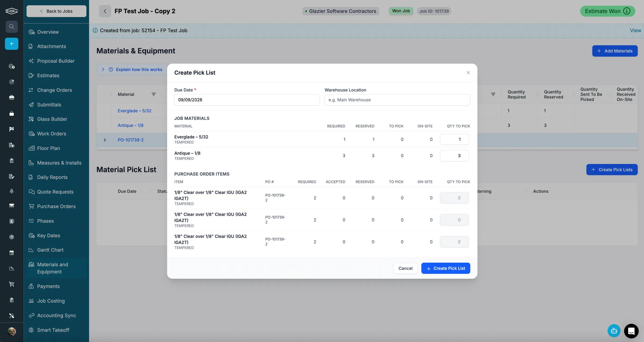Screen dimensions: 644x342
Task: Open the user avatar profile picture
Action: point(12,332)
